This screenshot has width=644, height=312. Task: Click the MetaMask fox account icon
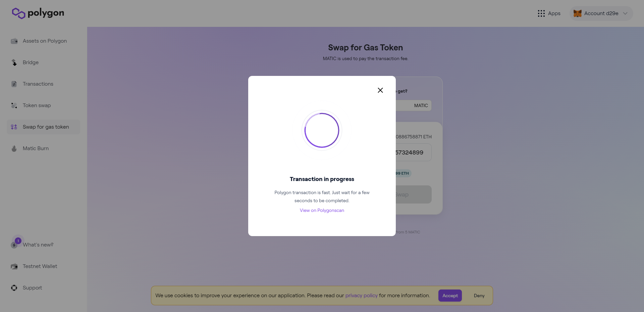577,13
